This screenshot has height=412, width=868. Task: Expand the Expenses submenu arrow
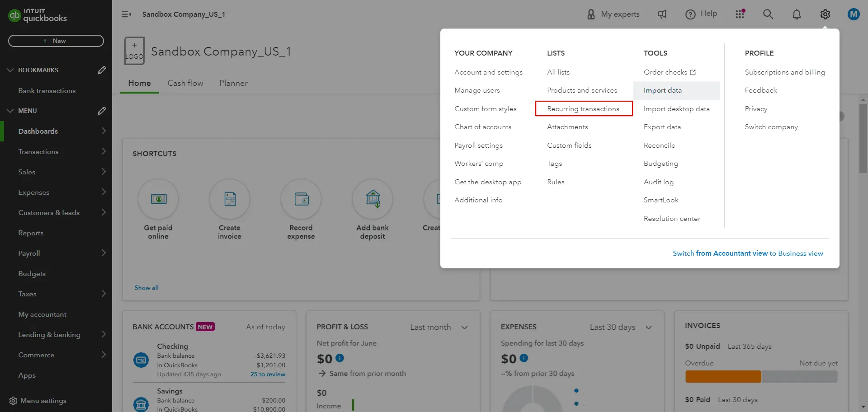click(104, 192)
